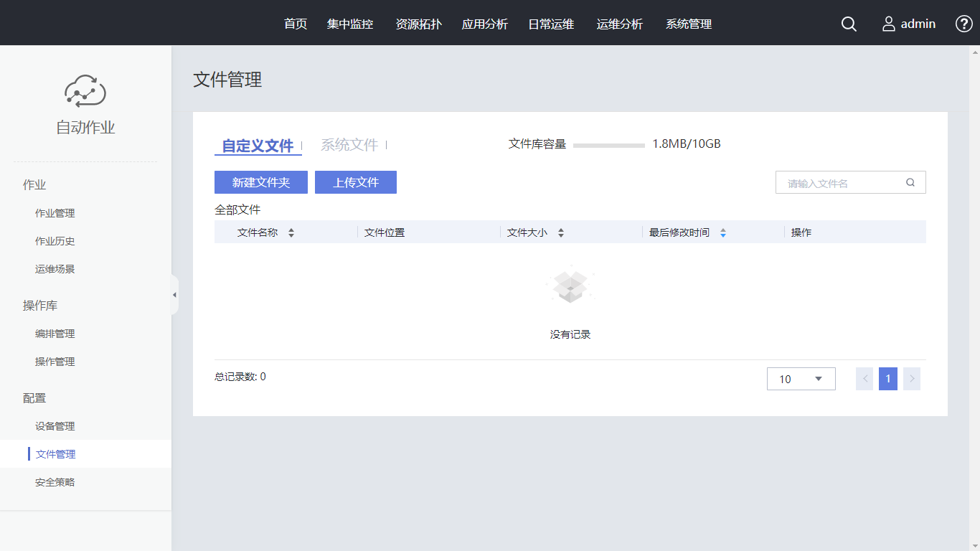This screenshot has width=980, height=551.
Task: Go to the next page arrow
Action: (x=912, y=379)
